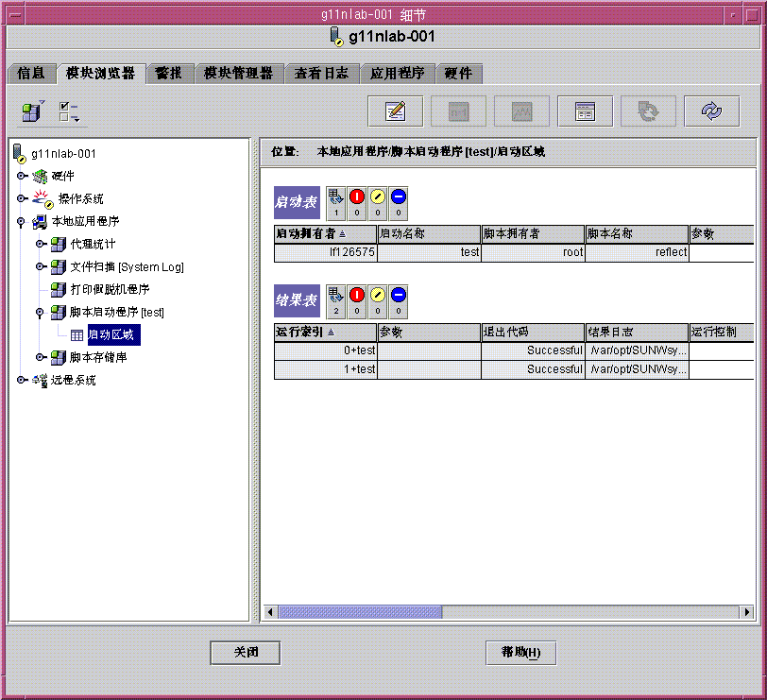Sort by 启动拥有者 column header
Viewport: 767px width, 700px height.
pyautogui.click(x=325, y=234)
